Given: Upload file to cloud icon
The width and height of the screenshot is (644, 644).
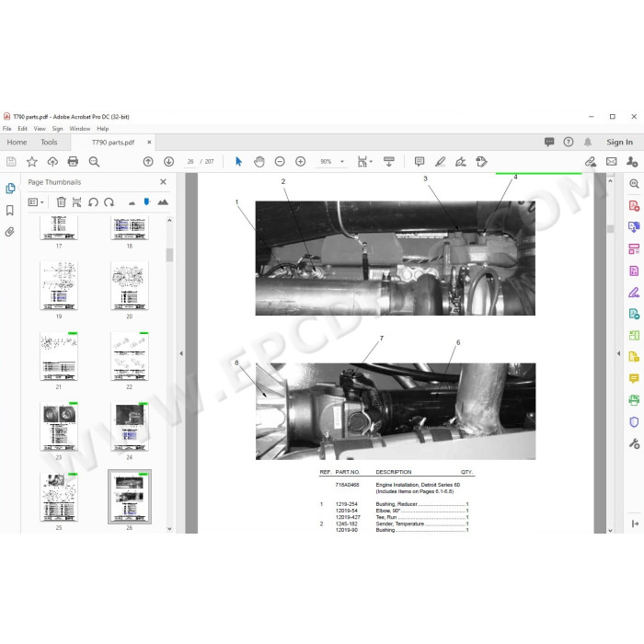Looking at the screenshot, I should pyautogui.click(x=52, y=162).
